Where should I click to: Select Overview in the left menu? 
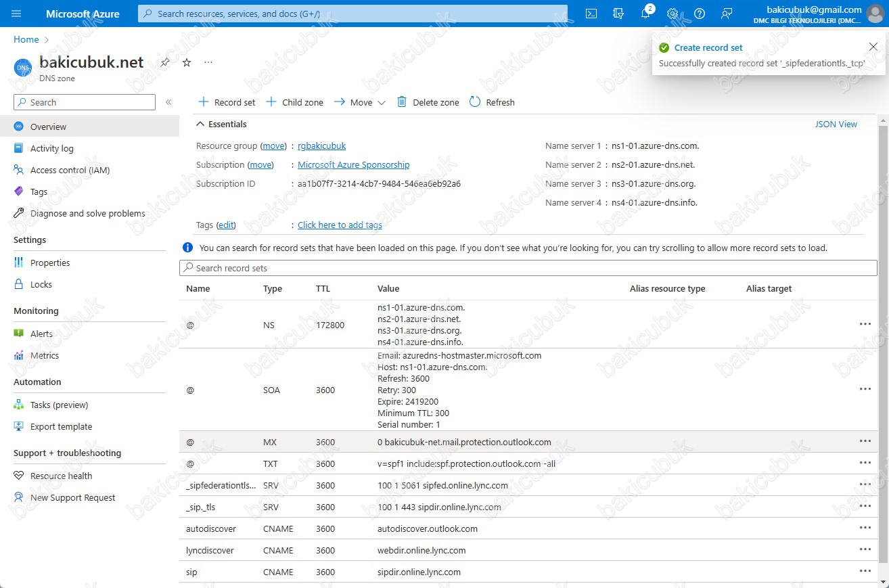pyautogui.click(x=89, y=127)
